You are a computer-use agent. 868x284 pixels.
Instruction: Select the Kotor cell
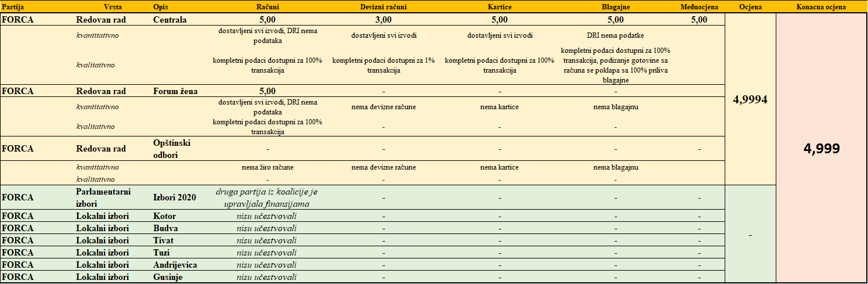pyautogui.click(x=164, y=216)
